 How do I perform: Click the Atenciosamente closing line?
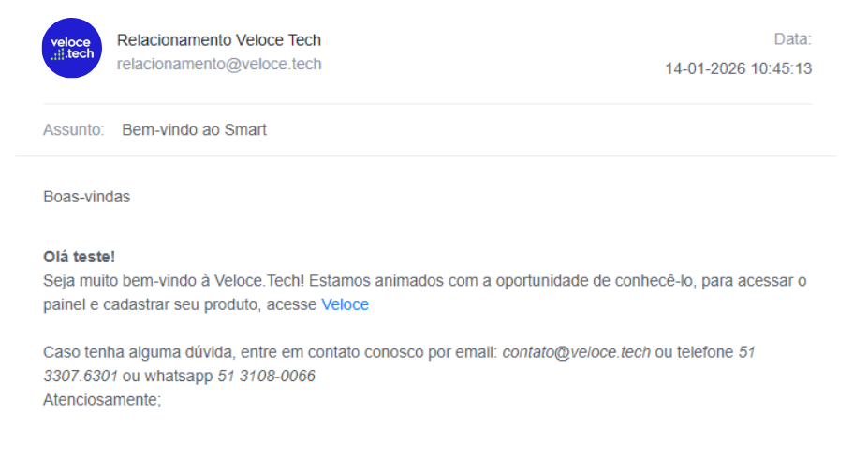point(102,400)
